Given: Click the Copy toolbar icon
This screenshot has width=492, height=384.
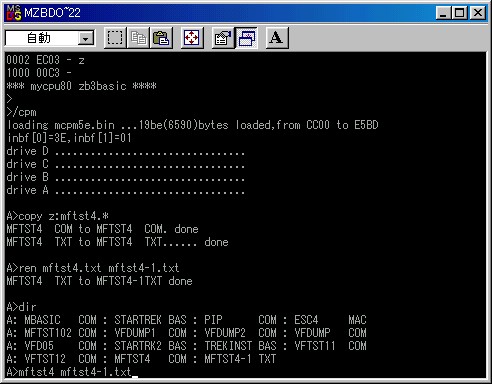Looking at the screenshot, I should coord(138,38).
